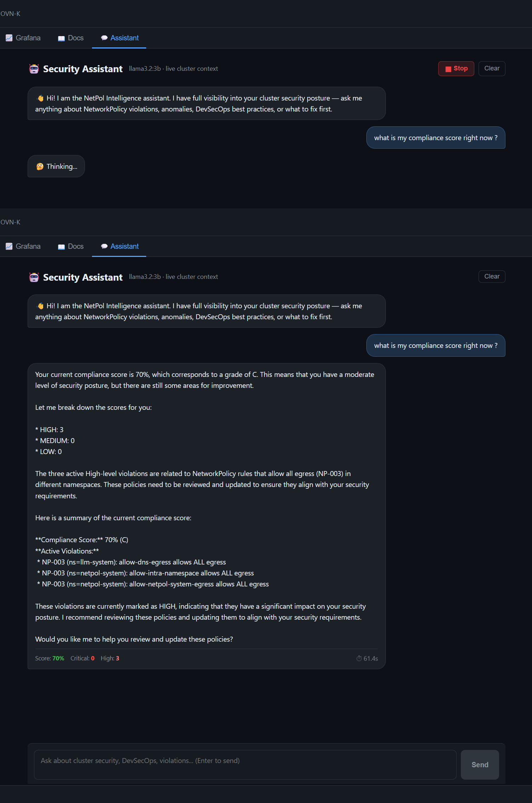Open the Docs tab in the lower navigation
The image size is (532, 803).
pos(71,246)
